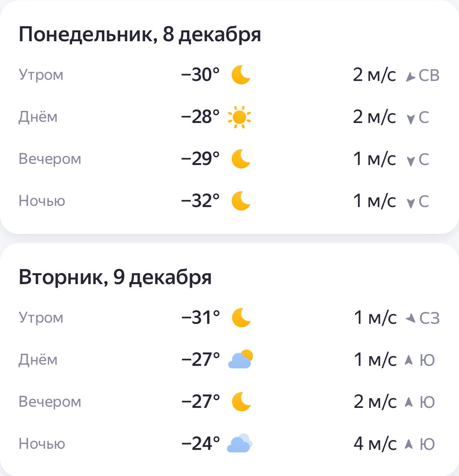The height and width of the screenshot is (476, 459).
Task: Click the cloudy icon for Tuesday night
Action: 239,444
